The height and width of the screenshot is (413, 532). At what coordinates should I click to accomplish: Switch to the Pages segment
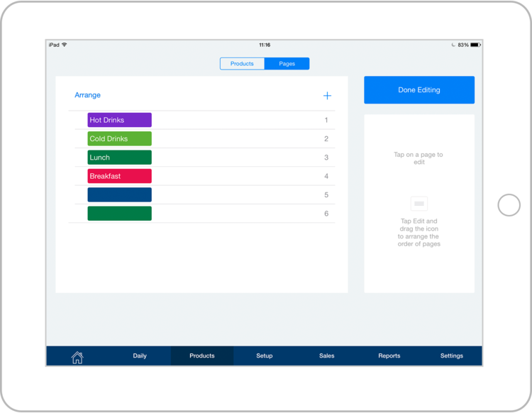(287, 63)
